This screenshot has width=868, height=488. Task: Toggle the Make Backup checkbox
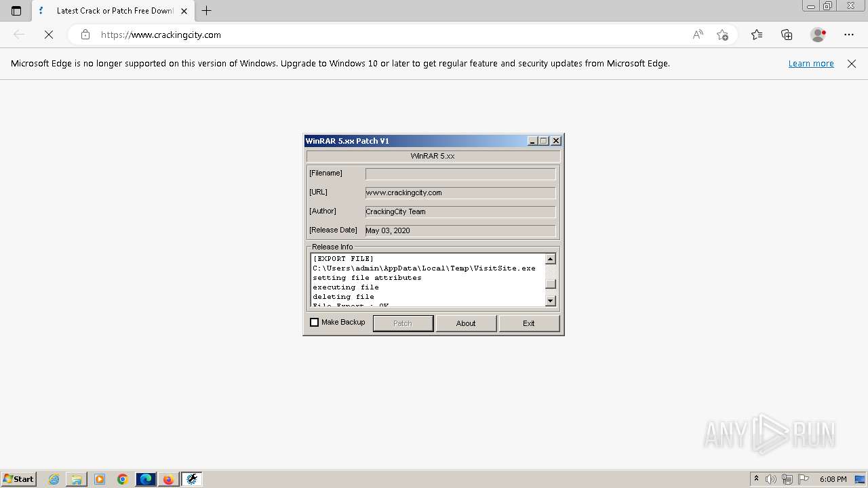315,323
